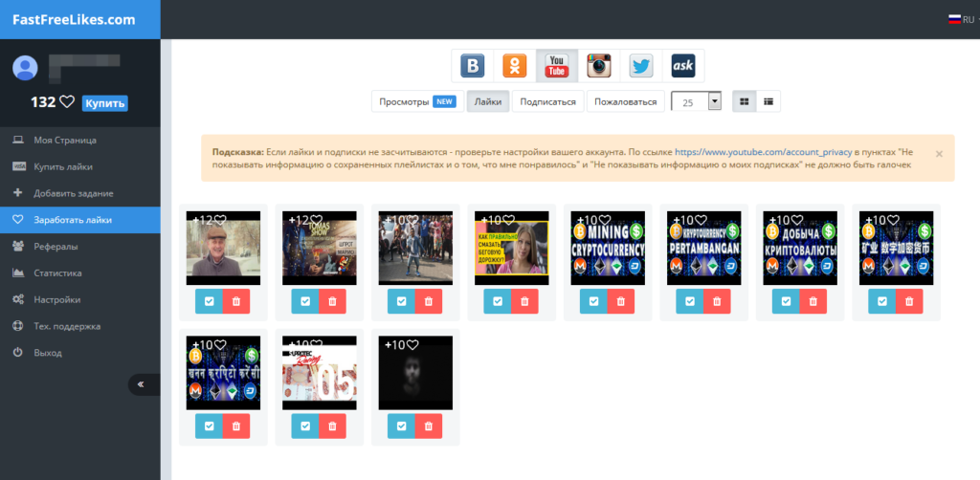Collapse the left sidebar menu
Viewport: 980px width, 480px height.
click(144, 384)
